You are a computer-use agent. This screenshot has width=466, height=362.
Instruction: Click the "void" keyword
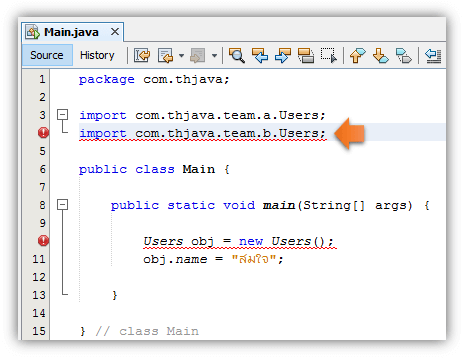coord(239,205)
